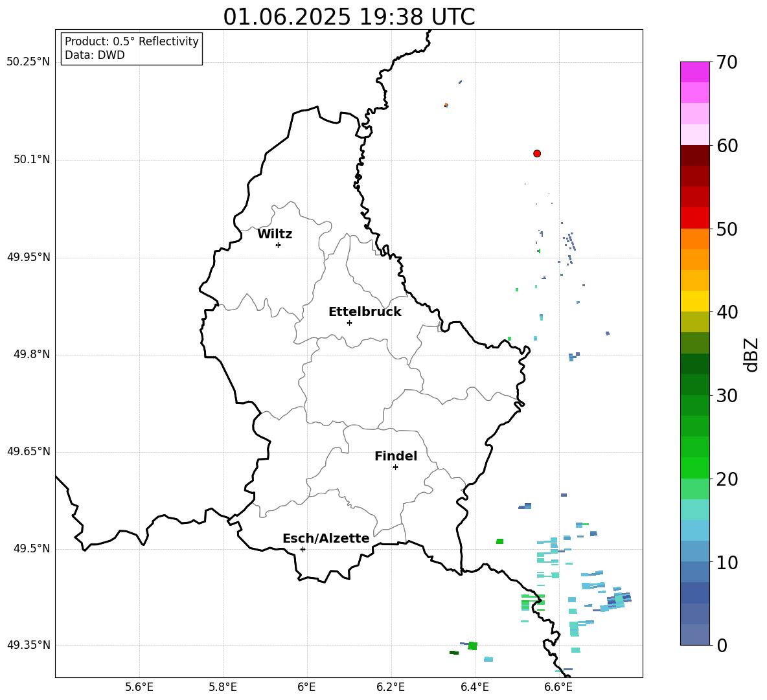Click the Ettelbruck station cross marker
This screenshot has width=767, height=700.
[x=349, y=322]
